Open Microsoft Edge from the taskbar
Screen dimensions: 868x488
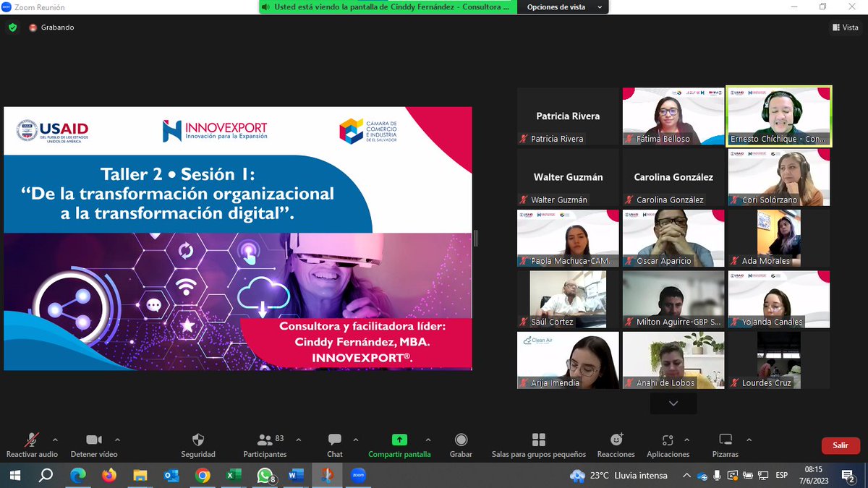77,475
